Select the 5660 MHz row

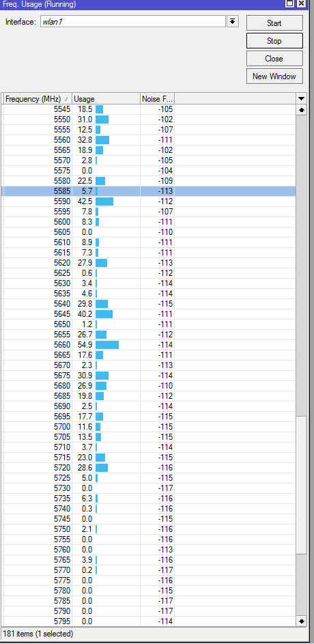coord(148,345)
